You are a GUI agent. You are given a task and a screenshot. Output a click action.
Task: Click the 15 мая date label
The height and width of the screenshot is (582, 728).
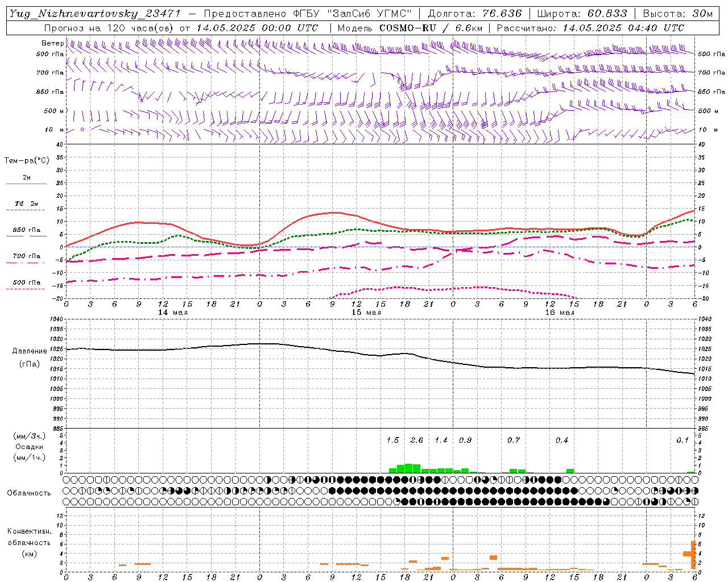(x=366, y=313)
